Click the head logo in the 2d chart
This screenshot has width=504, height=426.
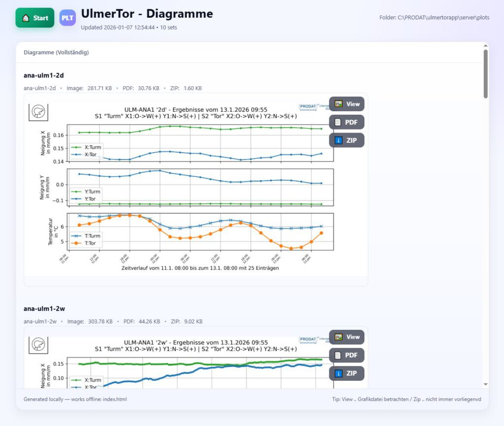pyautogui.click(x=37, y=112)
